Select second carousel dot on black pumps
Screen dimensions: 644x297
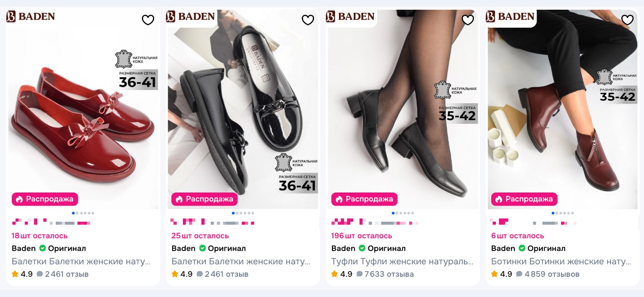(397, 213)
